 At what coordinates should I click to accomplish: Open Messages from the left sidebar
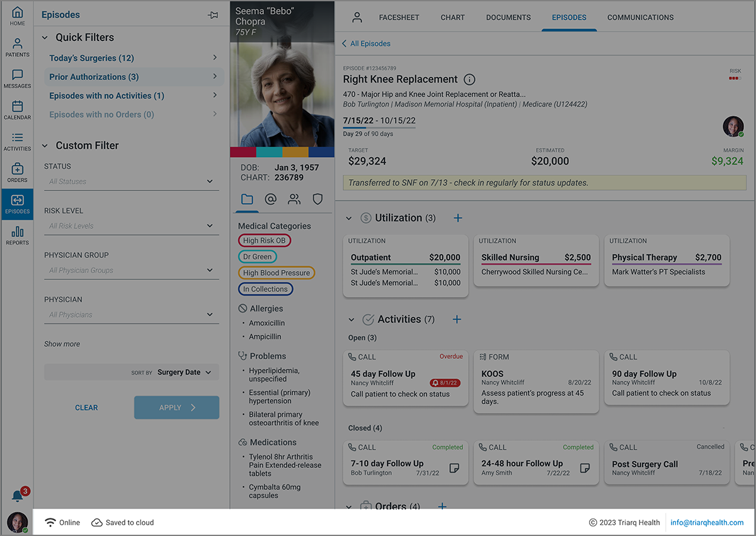(x=17, y=79)
